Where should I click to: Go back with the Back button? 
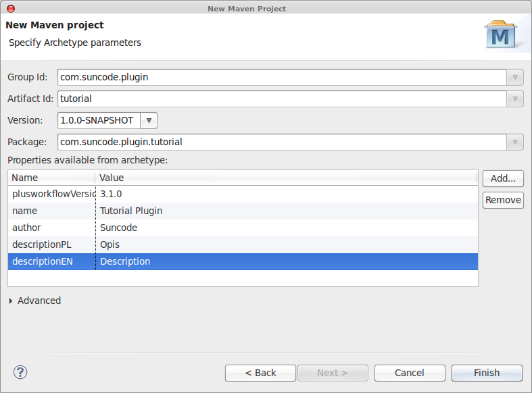260,373
